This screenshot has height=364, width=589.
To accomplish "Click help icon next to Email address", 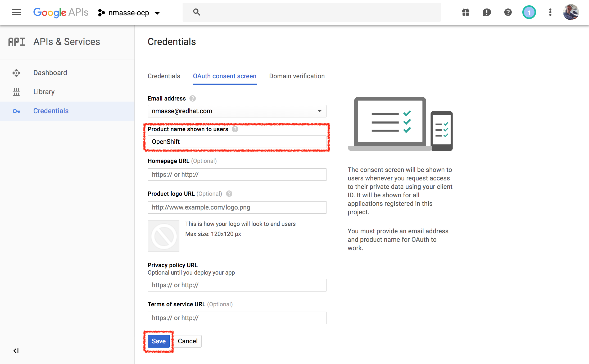I will (193, 98).
